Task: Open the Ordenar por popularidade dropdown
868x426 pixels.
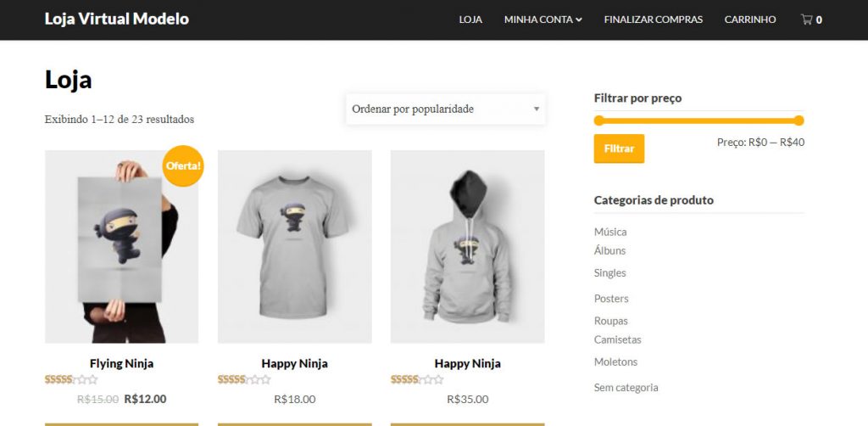Action: 446,109
